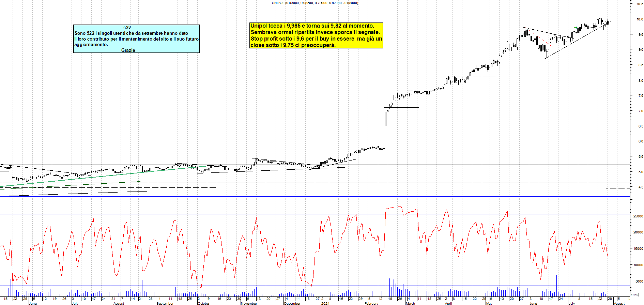
Task: Click the September month label on time axis
Action: (165, 303)
